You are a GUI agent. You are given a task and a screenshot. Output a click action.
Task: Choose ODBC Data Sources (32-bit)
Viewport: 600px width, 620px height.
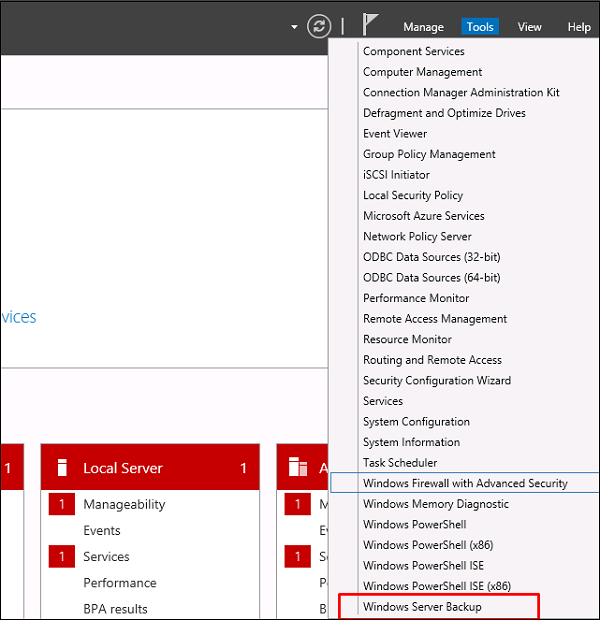click(432, 257)
